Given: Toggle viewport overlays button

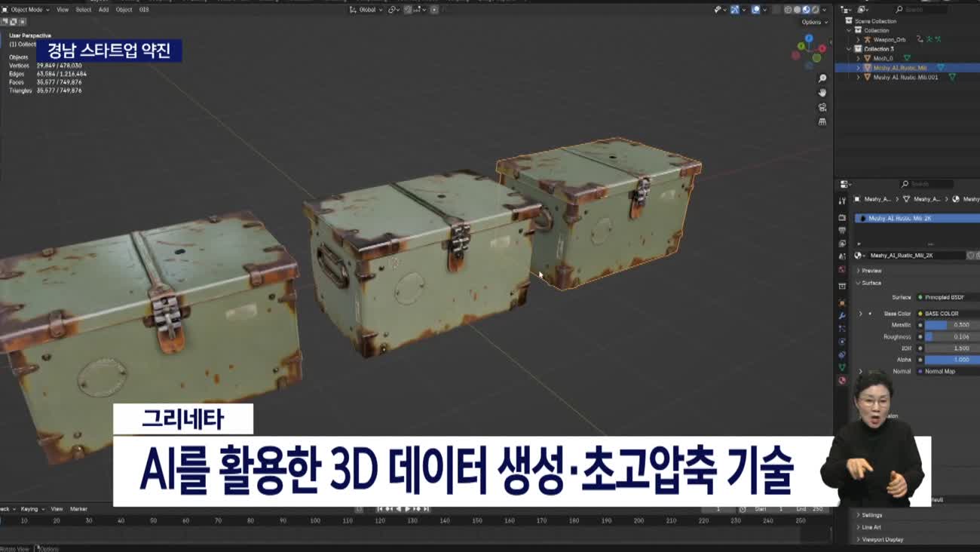Looking at the screenshot, I should [x=755, y=10].
